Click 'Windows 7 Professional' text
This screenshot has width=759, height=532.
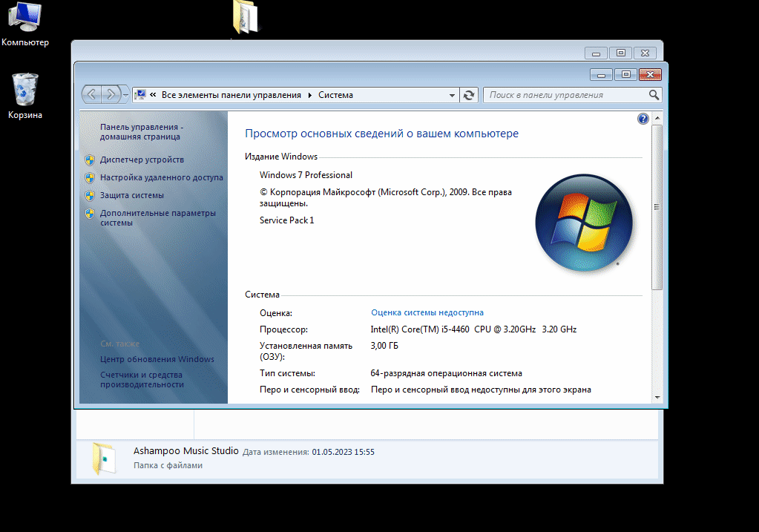(x=306, y=175)
